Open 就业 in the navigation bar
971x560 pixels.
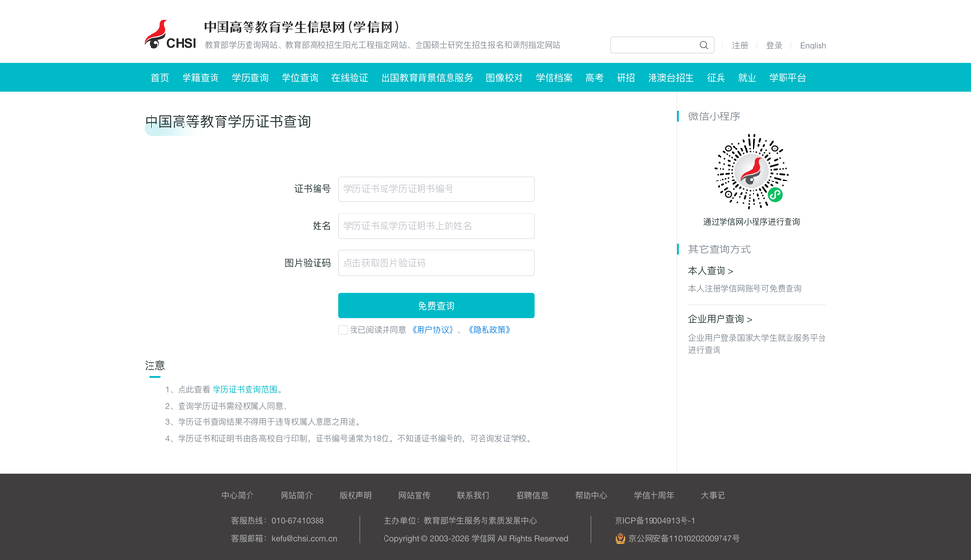747,78
